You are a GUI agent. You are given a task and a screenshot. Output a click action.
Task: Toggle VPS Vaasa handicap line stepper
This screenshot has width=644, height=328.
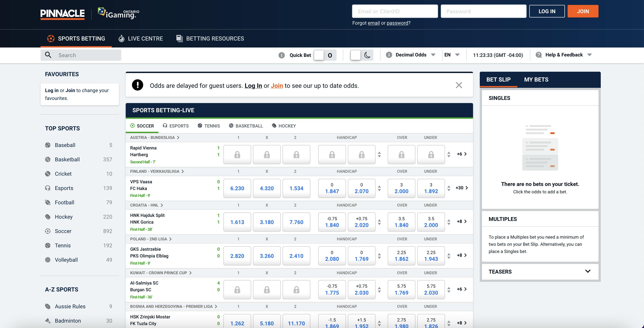click(379, 188)
